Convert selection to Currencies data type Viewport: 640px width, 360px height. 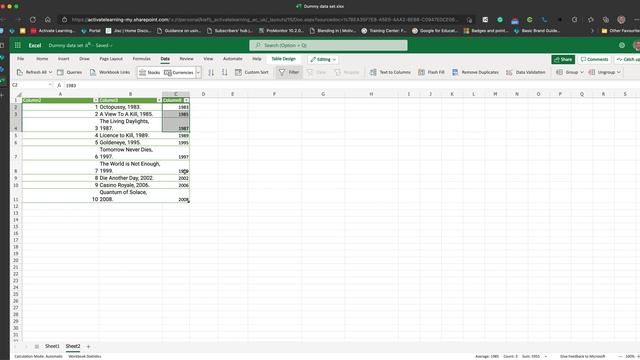[179, 72]
